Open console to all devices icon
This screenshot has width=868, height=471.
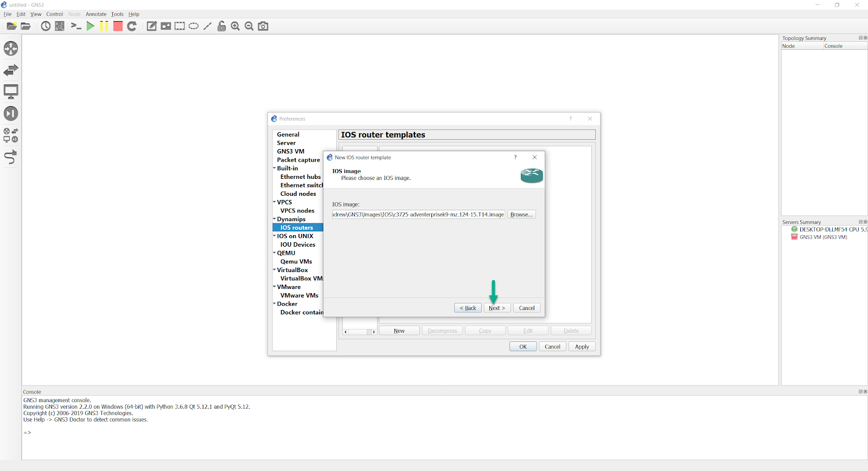click(76, 26)
